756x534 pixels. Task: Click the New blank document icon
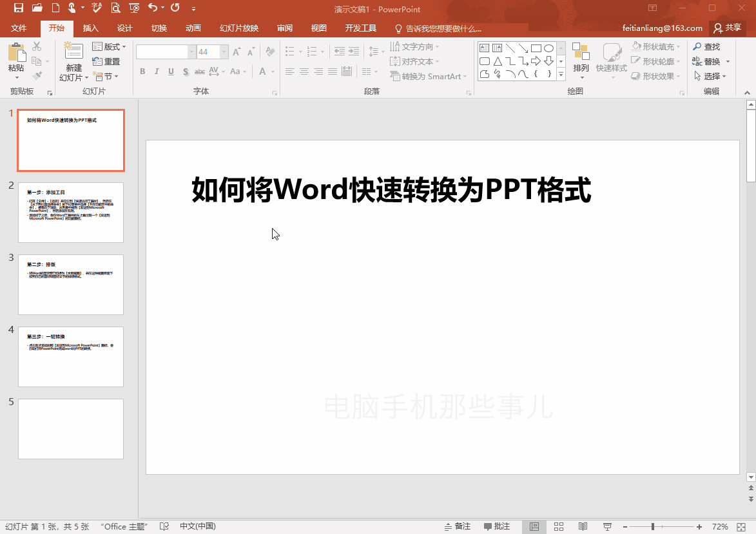(55, 8)
